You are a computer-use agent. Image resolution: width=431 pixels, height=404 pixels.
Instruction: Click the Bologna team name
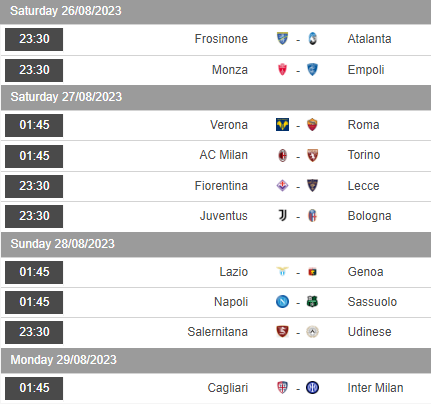pyautogui.click(x=369, y=216)
